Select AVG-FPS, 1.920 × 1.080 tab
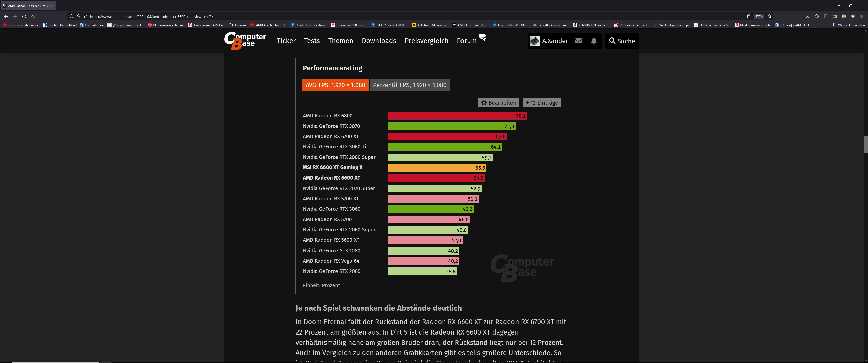Image resolution: width=868 pixels, height=363 pixels. [x=335, y=85]
